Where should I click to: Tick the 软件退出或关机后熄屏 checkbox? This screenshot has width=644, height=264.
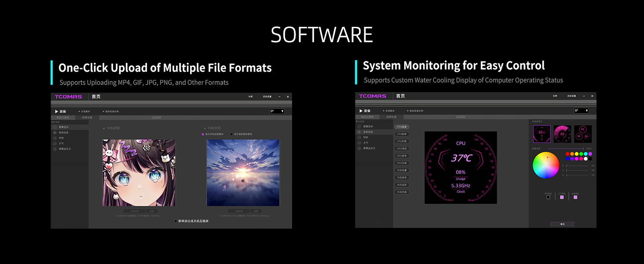176,221
